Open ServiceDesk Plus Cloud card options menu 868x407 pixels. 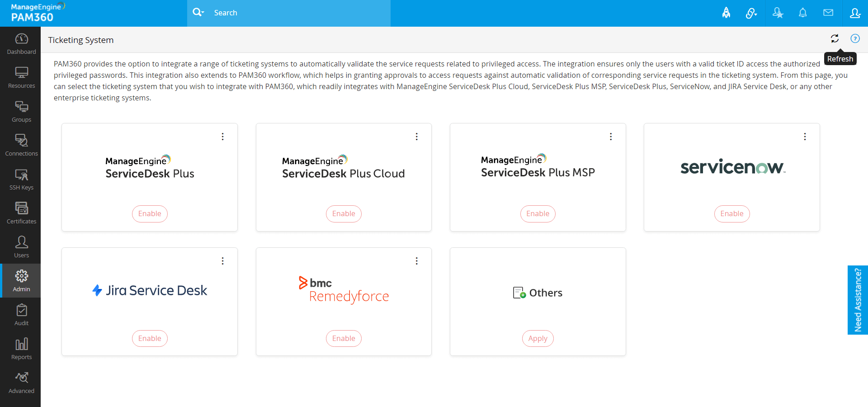[x=417, y=137]
